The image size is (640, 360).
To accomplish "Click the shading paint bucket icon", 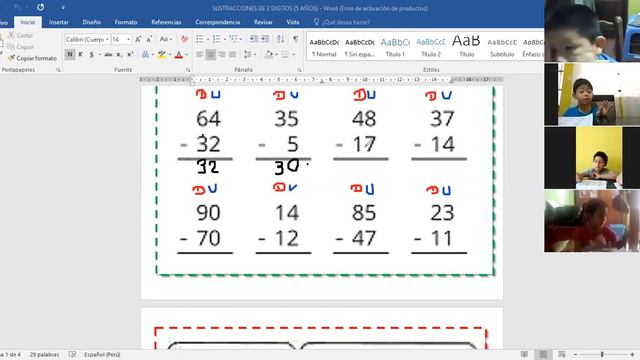I will [x=269, y=54].
